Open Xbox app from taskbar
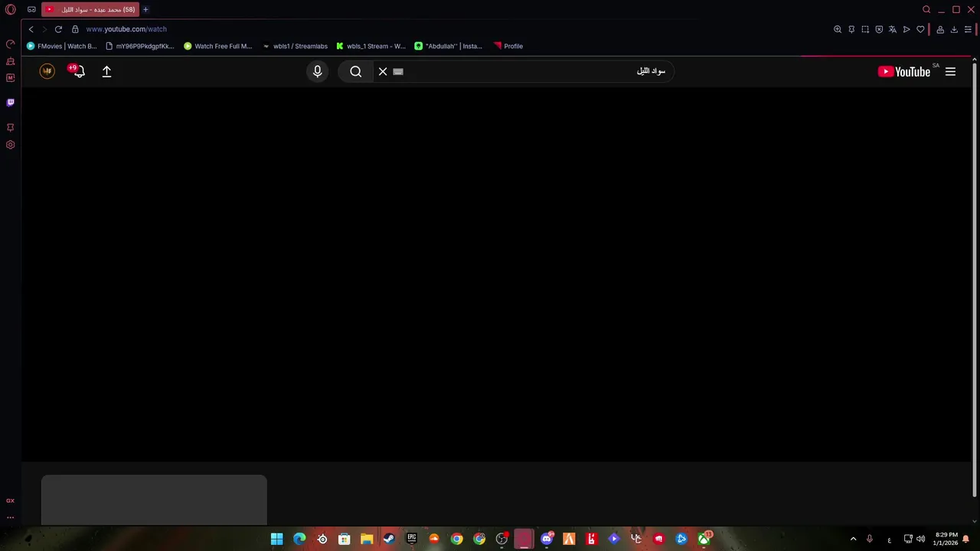This screenshot has height=551, width=980. point(704,539)
